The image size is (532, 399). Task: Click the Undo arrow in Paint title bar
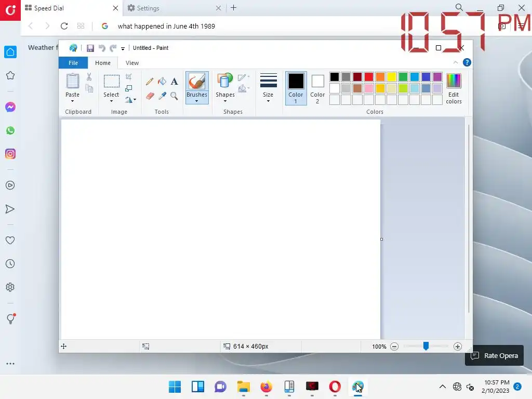(102, 48)
